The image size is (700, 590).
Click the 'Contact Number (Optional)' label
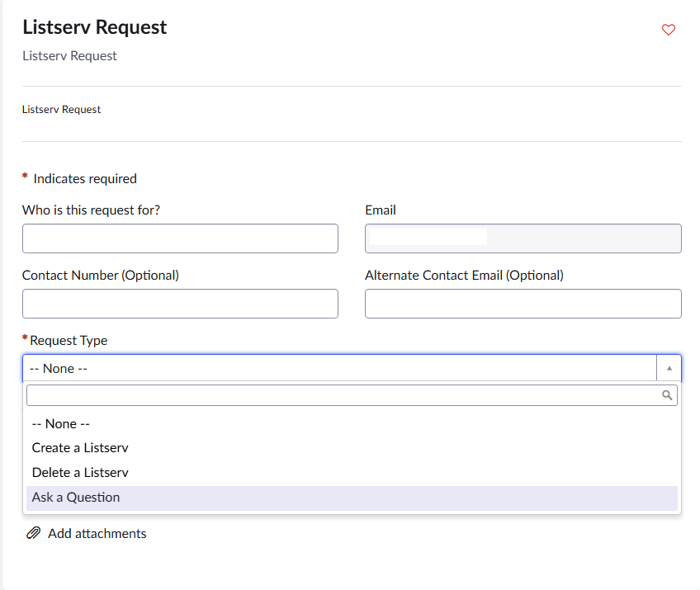(100, 275)
